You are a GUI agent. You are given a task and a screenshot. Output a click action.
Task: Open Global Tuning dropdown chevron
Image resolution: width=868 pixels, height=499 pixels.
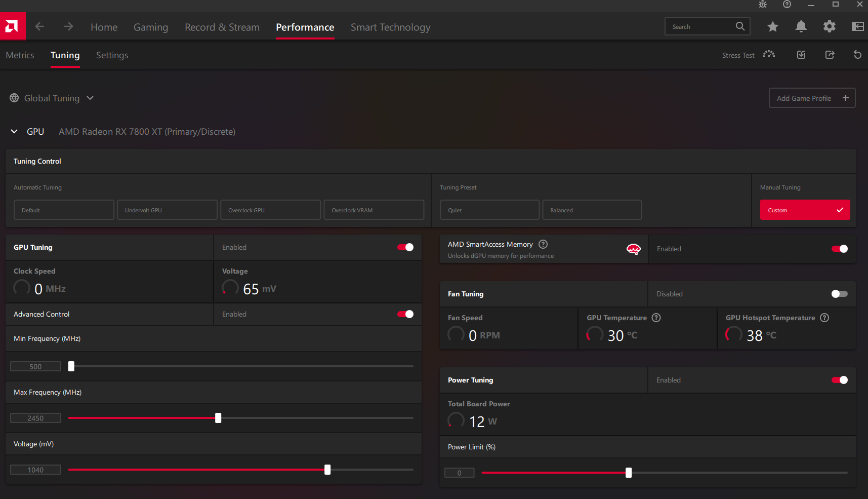click(90, 98)
